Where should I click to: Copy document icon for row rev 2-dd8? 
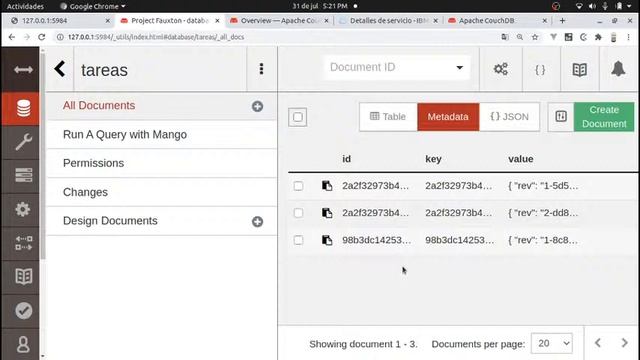pyautogui.click(x=327, y=213)
